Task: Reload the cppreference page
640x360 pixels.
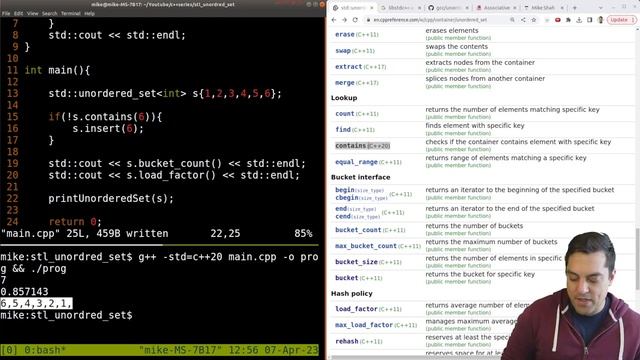Action: tap(355, 20)
